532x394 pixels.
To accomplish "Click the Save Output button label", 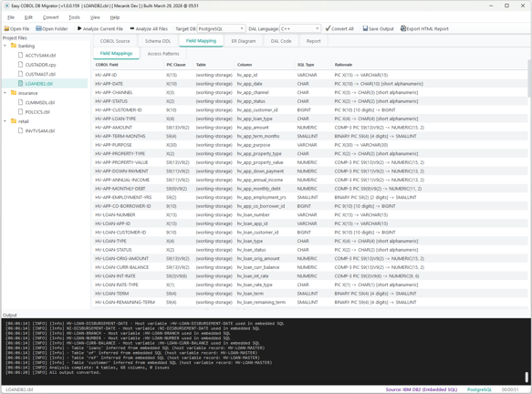I will 381,29.
